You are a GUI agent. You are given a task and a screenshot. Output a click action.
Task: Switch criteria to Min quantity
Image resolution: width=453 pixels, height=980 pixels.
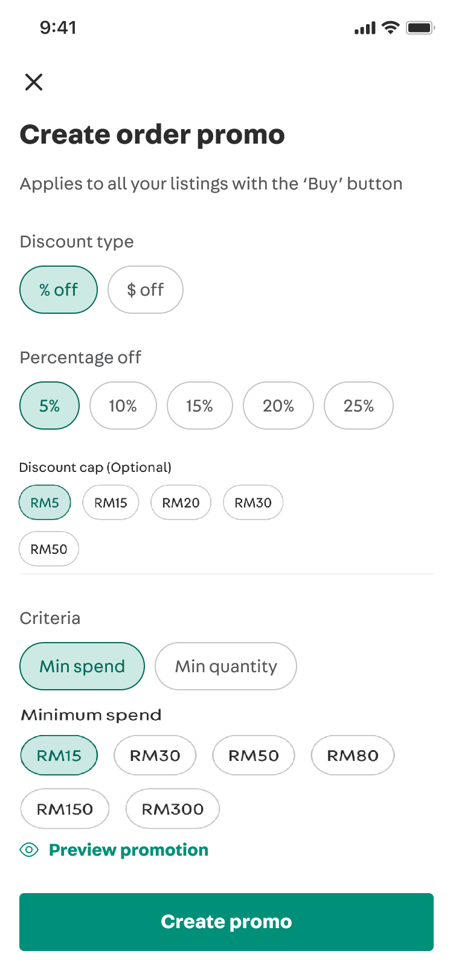coord(226,666)
